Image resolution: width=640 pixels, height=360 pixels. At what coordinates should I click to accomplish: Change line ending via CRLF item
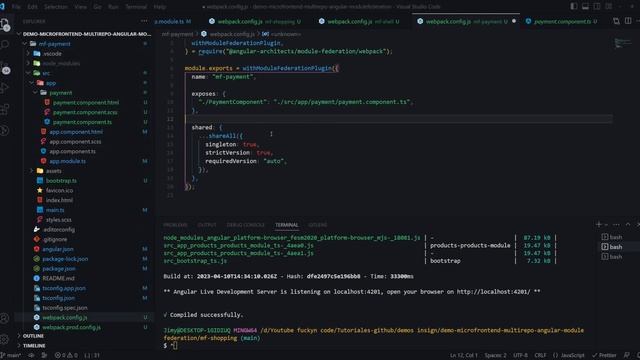[x=540, y=356]
